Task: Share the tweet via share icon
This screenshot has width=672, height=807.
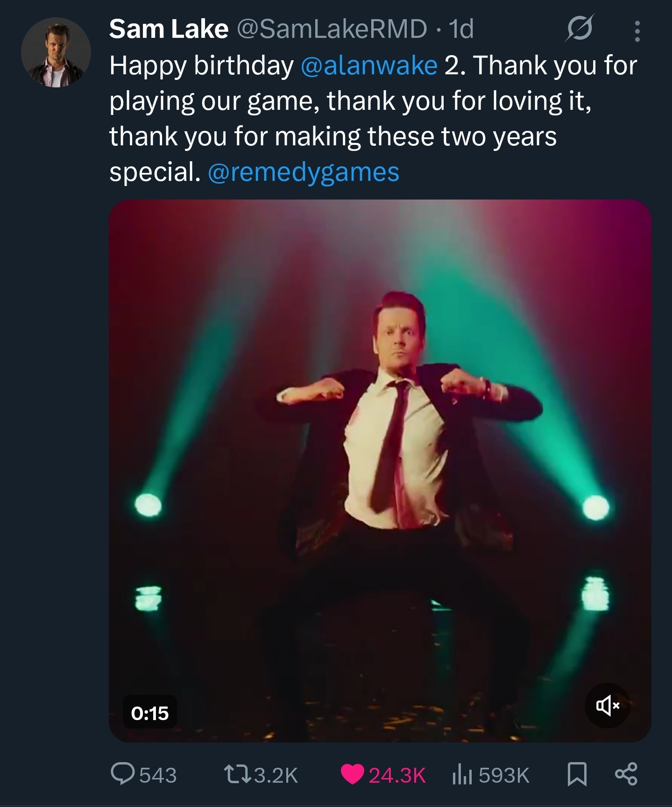Action: point(626,774)
